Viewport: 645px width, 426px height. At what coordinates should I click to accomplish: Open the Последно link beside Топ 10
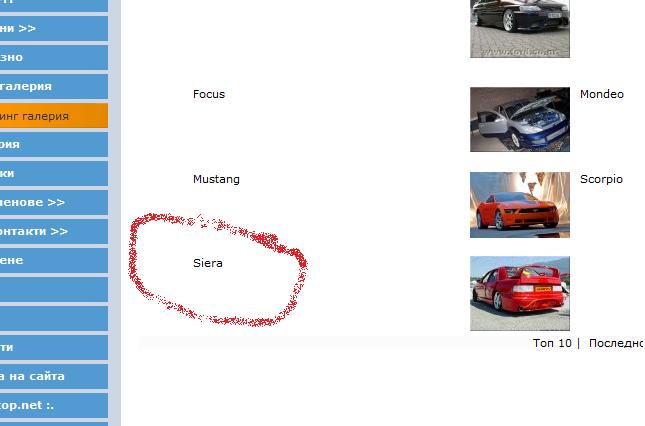tap(616, 343)
